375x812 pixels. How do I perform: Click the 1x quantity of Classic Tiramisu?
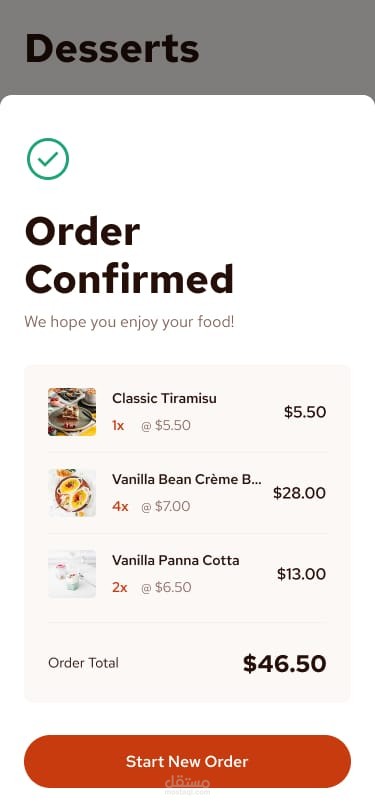click(x=118, y=426)
